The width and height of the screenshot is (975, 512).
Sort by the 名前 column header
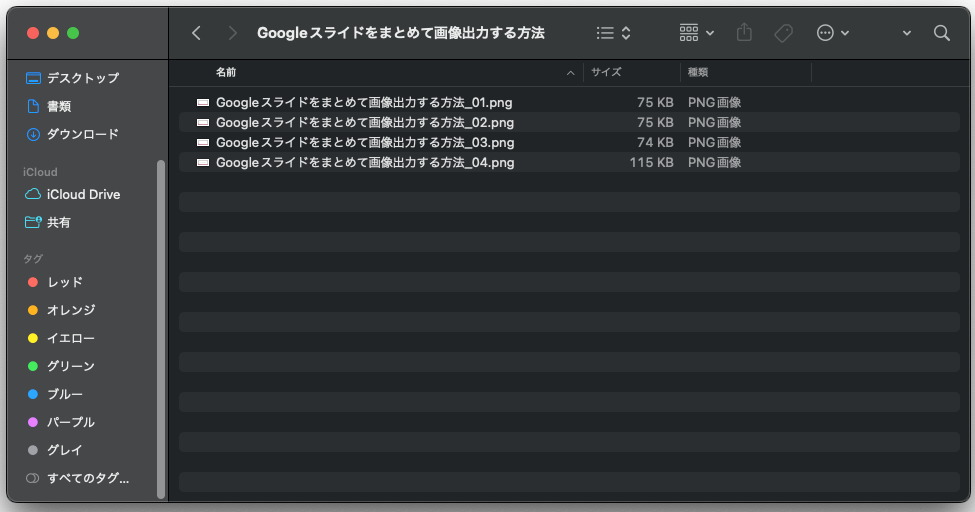pos(226,72)
